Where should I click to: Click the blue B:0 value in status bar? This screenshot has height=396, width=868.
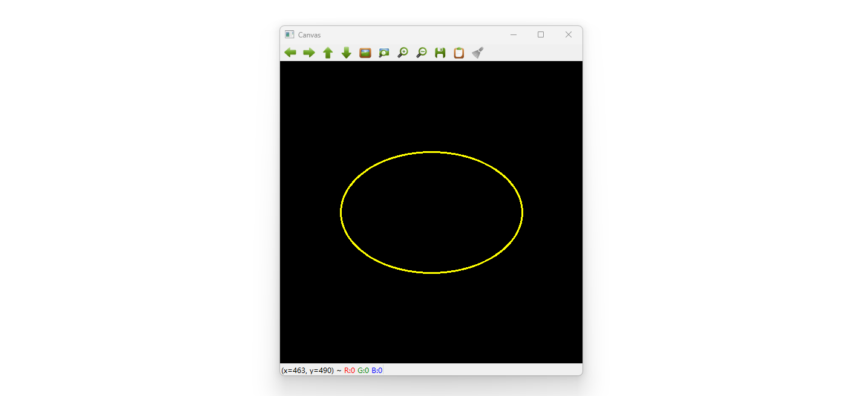[x=377, y=370]
